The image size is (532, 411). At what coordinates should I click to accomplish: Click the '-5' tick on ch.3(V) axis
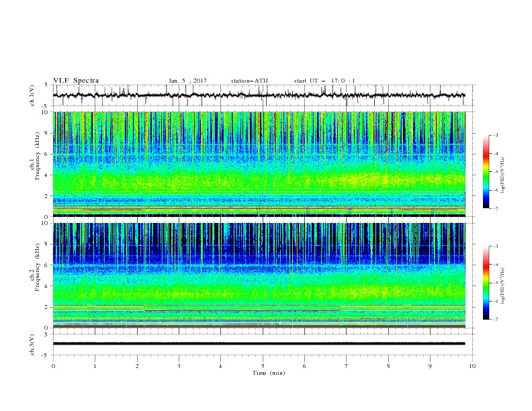coord(45,355)
